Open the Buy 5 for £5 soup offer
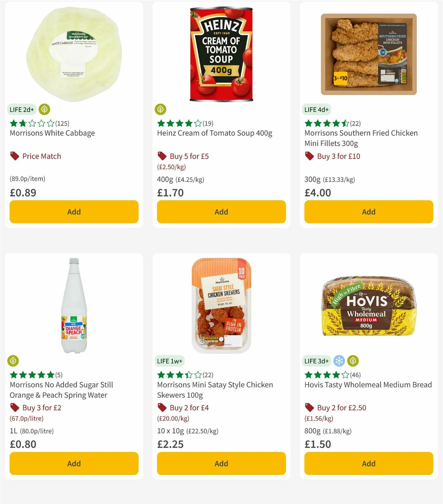Image resolution: width=443 pixels, height=504 pixels. pos(188,156)
